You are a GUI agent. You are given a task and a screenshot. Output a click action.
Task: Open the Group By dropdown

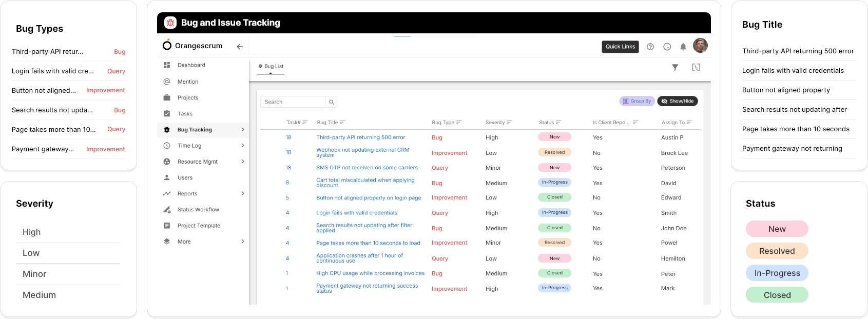(636, 102)
